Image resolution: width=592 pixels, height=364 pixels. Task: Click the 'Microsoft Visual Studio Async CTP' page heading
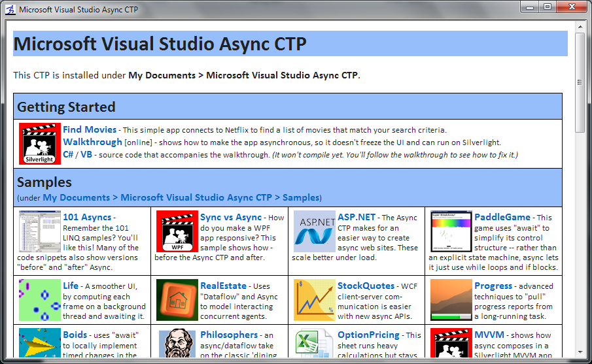click(x=160, y=44)
